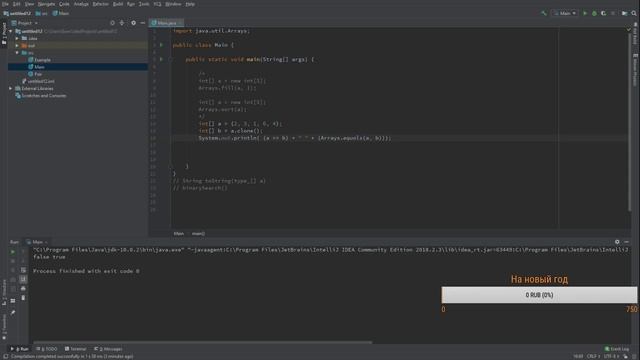Viewport: 640px width, 360px height.
Task: Open Run panel settings gear
Action: point(617,242)
